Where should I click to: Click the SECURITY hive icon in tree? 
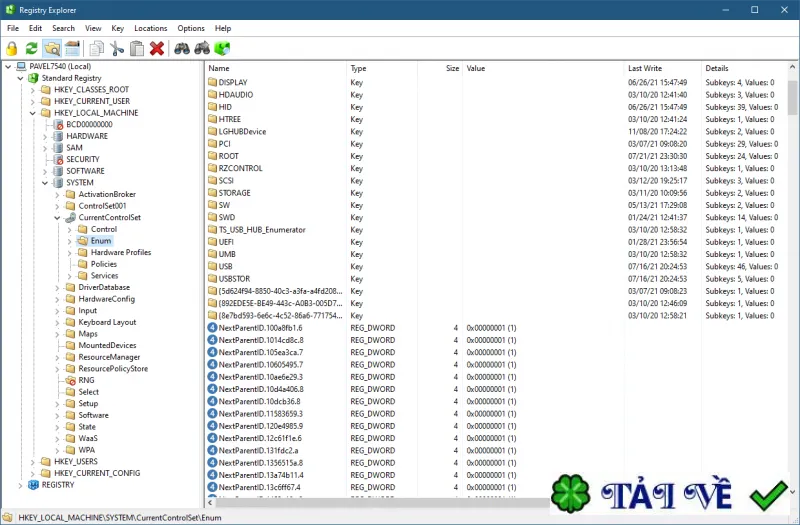(59, 159)
